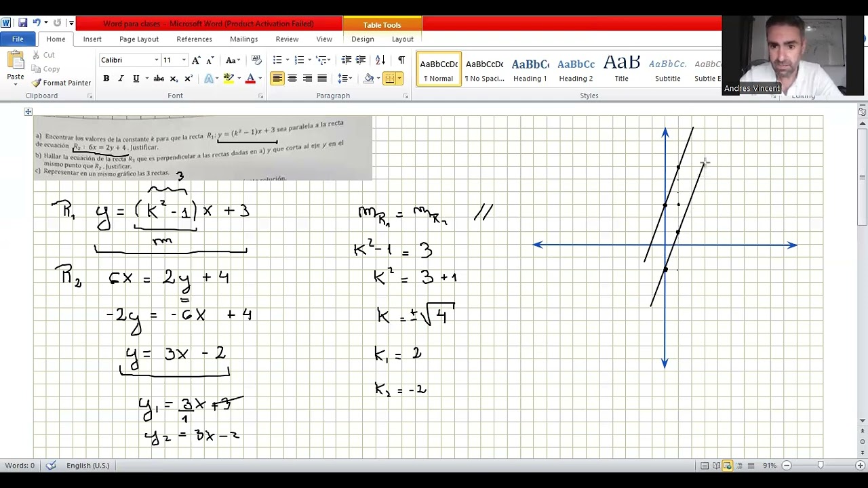Toggle Strikethrough formatting
Viewport: 868px width, 488px height.
tap(159, 79)
